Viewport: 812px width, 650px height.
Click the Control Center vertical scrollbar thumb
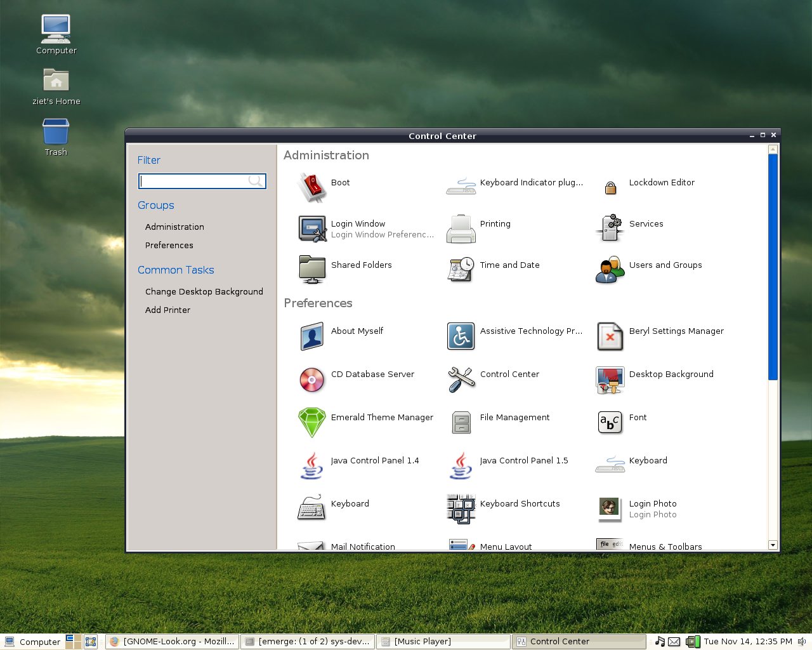773,267
